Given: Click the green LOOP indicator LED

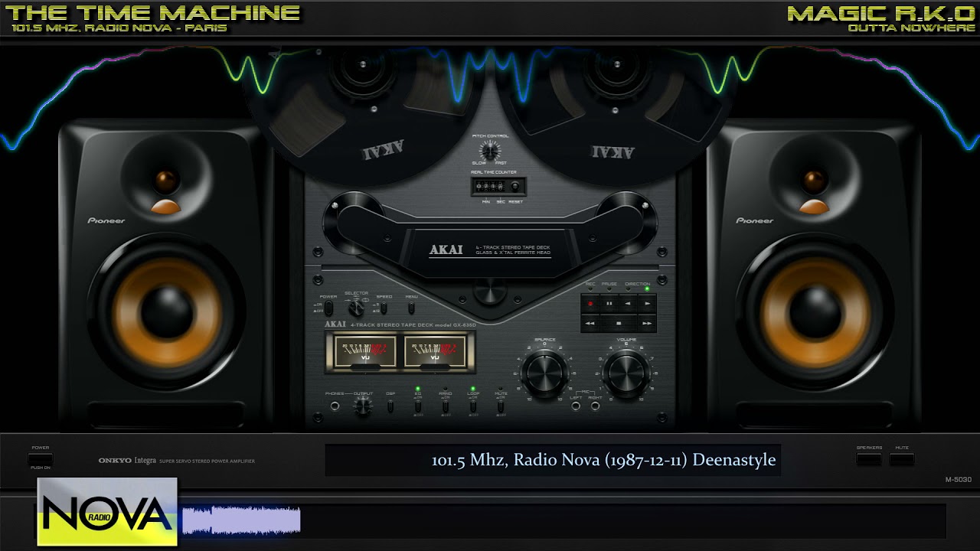Looking at the screenshot, I should [x=472, y=389].
